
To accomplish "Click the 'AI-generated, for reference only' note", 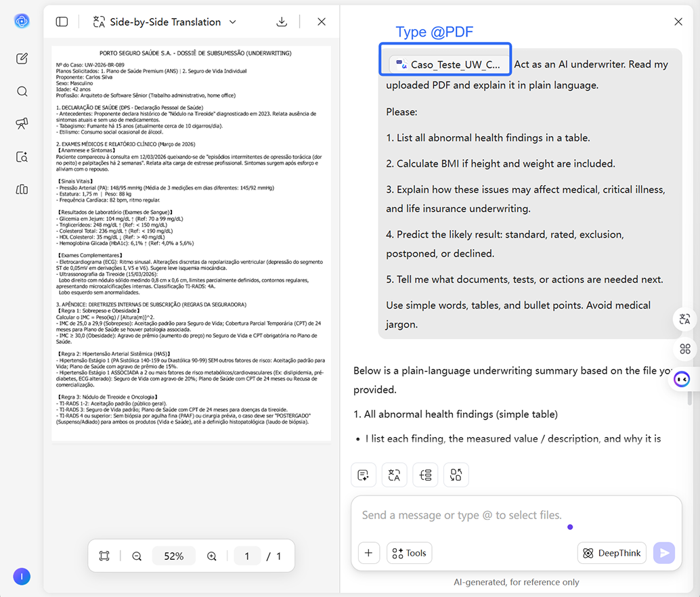I will (517, 582).
